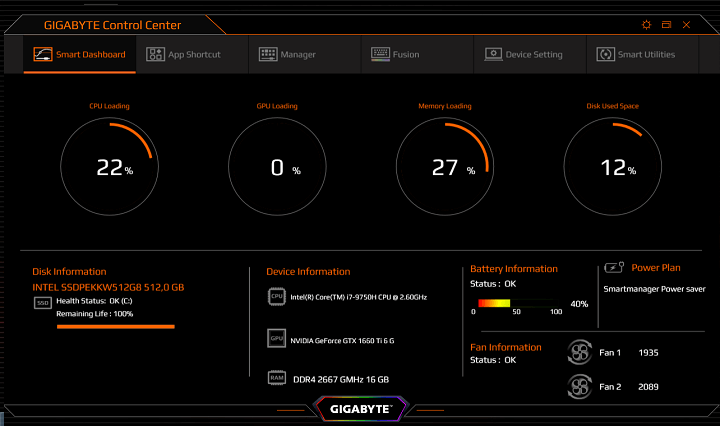This screenshot has width=720, height=426.
Task: Click the Device Information heading
Action: click(x=308, y=272)
